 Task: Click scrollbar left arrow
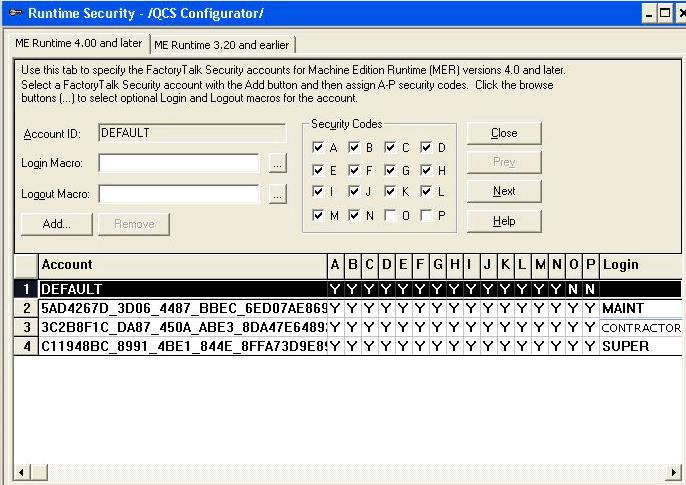click(21, 472)
